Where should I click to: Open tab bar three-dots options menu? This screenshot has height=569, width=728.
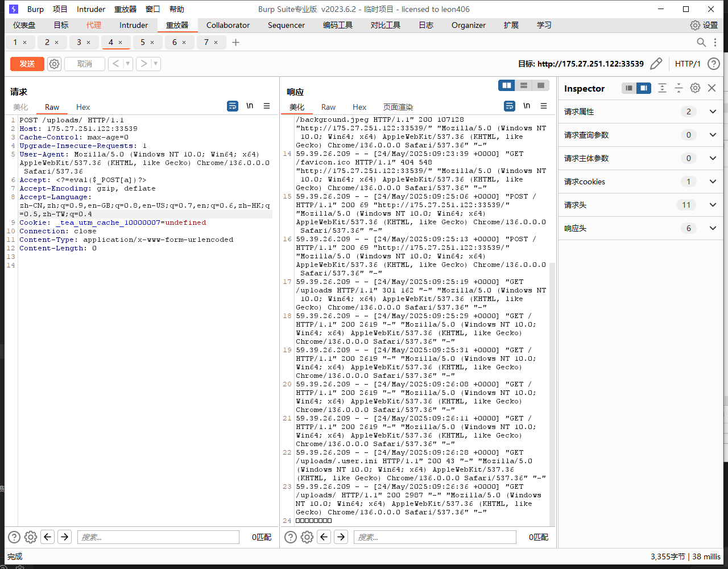click(x=716, y=42)
